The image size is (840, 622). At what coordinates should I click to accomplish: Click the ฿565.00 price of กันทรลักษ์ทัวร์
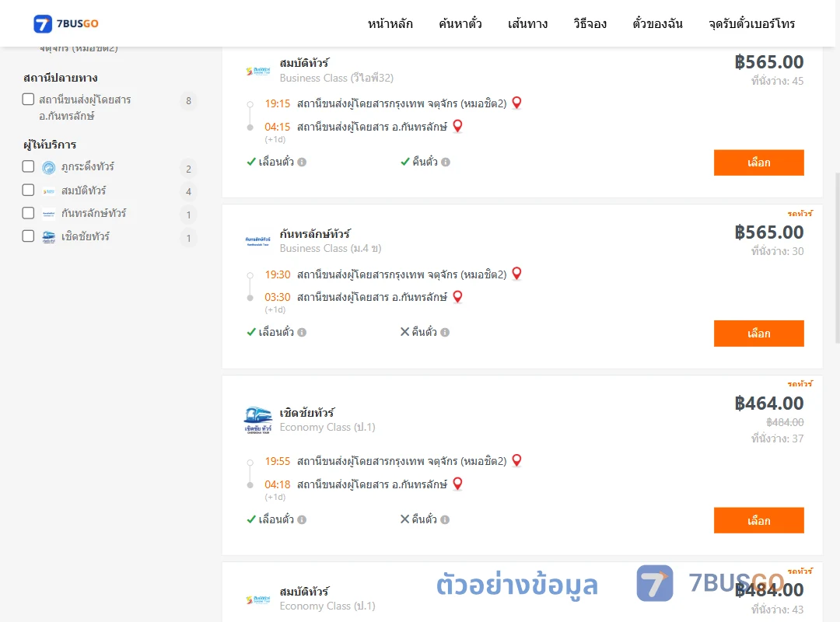[768, 232]
